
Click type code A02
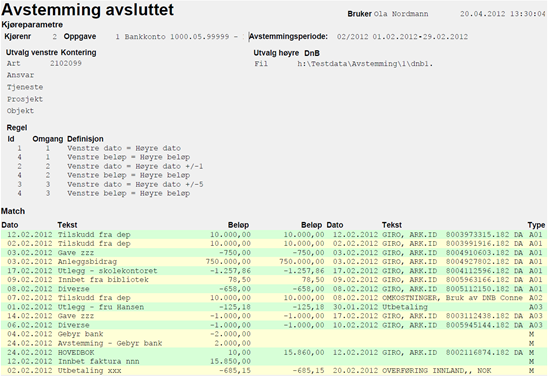(x=535, y=298)
